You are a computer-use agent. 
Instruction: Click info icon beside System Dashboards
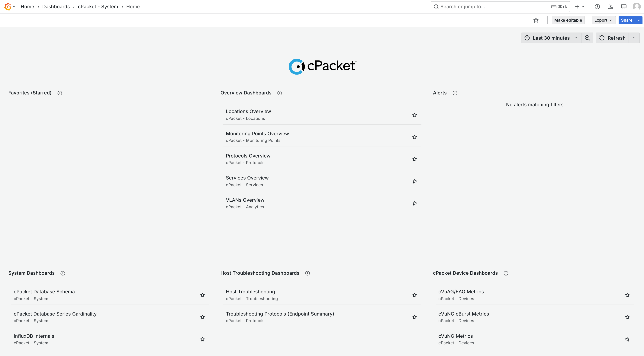[x=63, y=273]
